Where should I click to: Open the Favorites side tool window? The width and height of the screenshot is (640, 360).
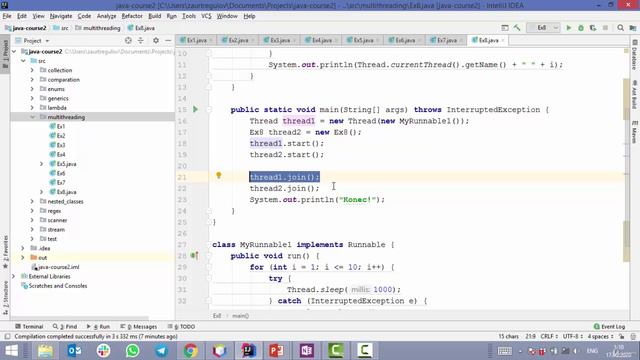(5, 252)
